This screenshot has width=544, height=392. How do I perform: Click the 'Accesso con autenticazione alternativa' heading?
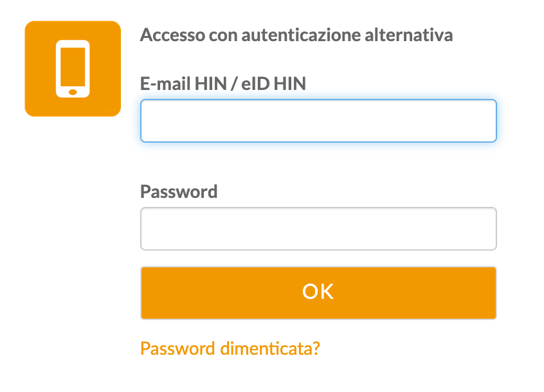[x=296, y=35]
